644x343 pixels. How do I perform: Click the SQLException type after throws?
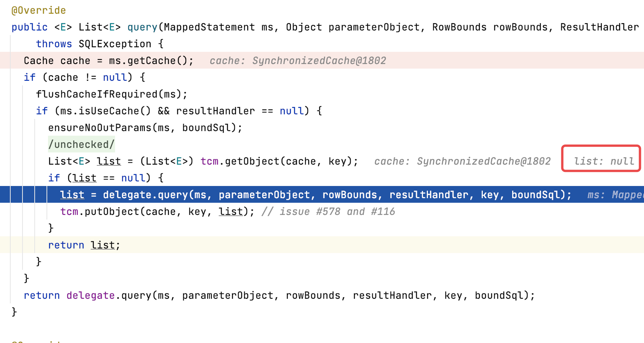(115, 44)
